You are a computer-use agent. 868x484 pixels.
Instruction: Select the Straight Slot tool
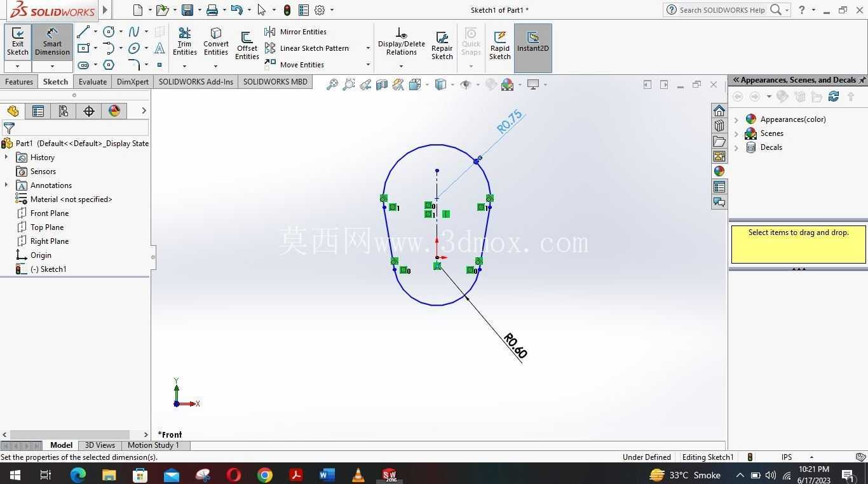click(83, 65)
